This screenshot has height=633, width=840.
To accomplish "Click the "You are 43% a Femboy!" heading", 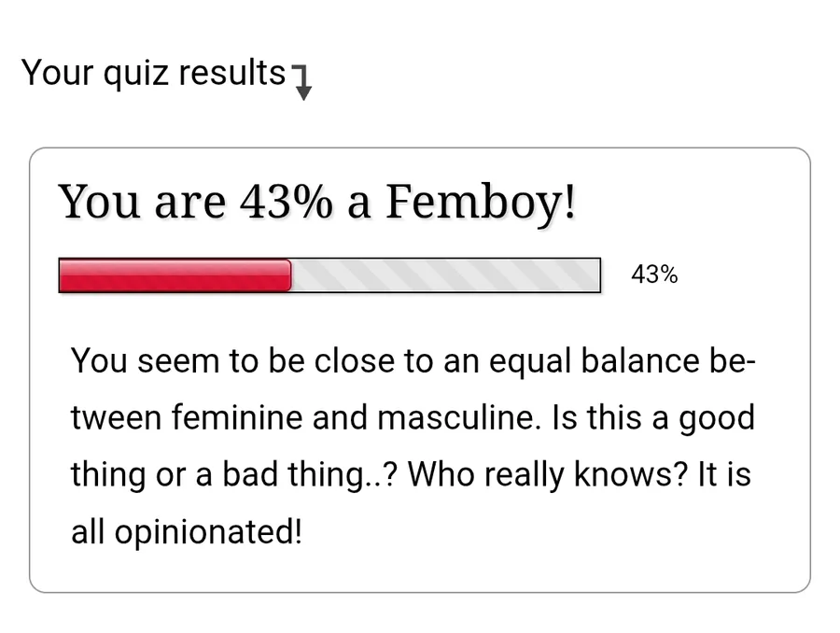I will (317, 201).
